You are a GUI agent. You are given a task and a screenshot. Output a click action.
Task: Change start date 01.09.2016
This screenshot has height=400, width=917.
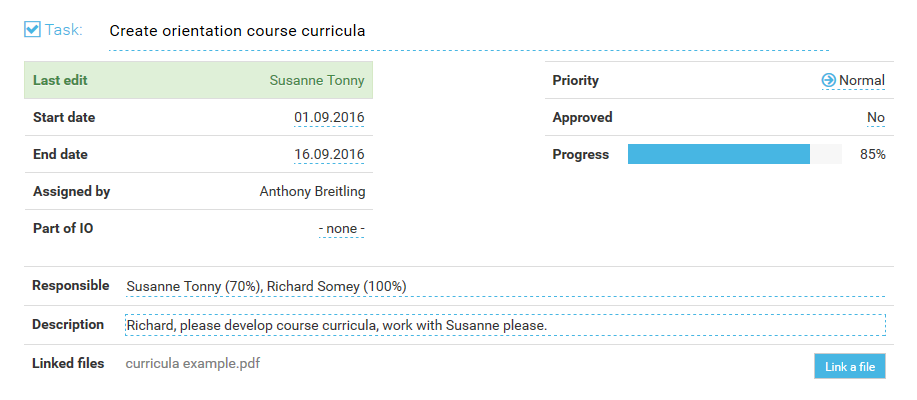[329, 118]
